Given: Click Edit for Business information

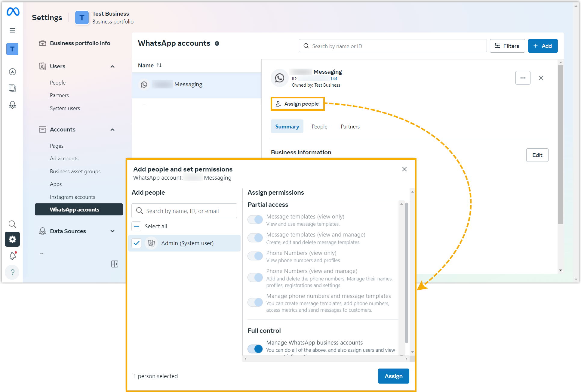Looking at the screenshot, I should (537, 155).
